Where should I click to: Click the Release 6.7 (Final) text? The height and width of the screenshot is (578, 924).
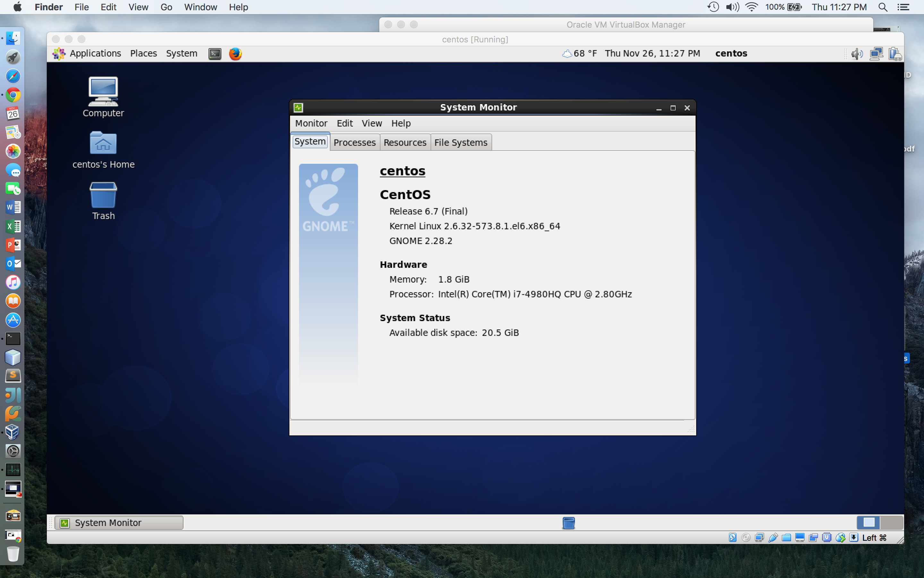[428, 211]
